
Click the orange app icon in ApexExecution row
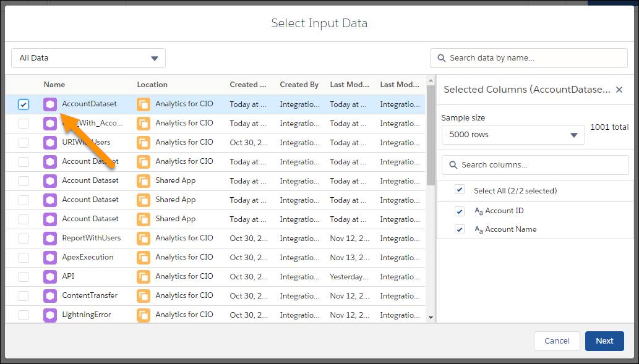[144, 257]
